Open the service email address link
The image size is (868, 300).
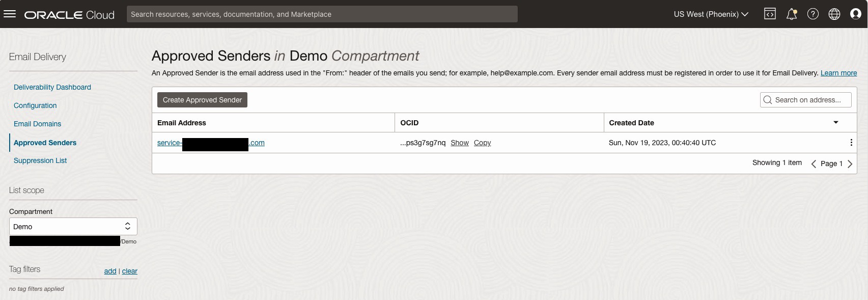pyautogui.click(x=211, y=143)
